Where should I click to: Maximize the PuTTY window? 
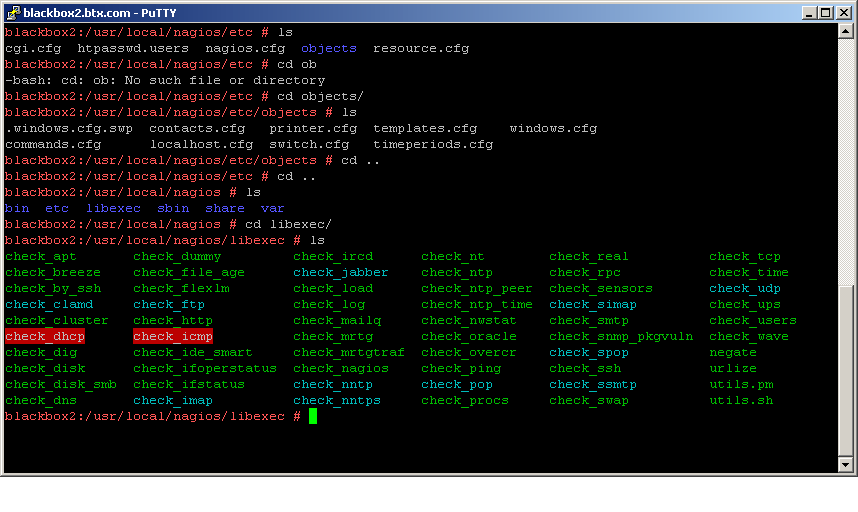(x=826, y=13)
